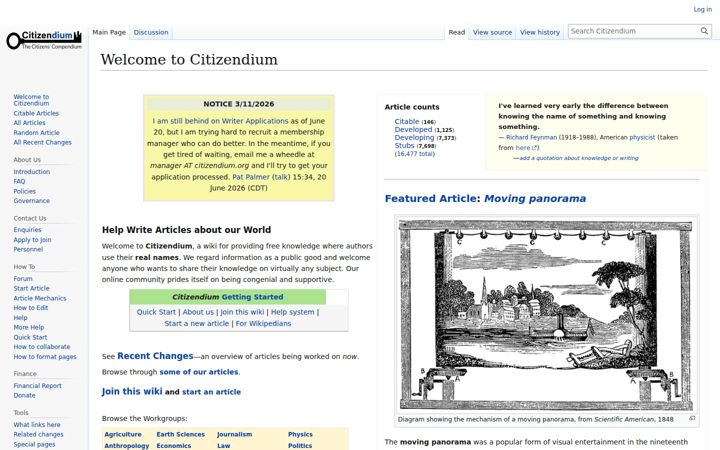Open the View history tab
This screenshot has width=720, height=450.
coord(540,32)
